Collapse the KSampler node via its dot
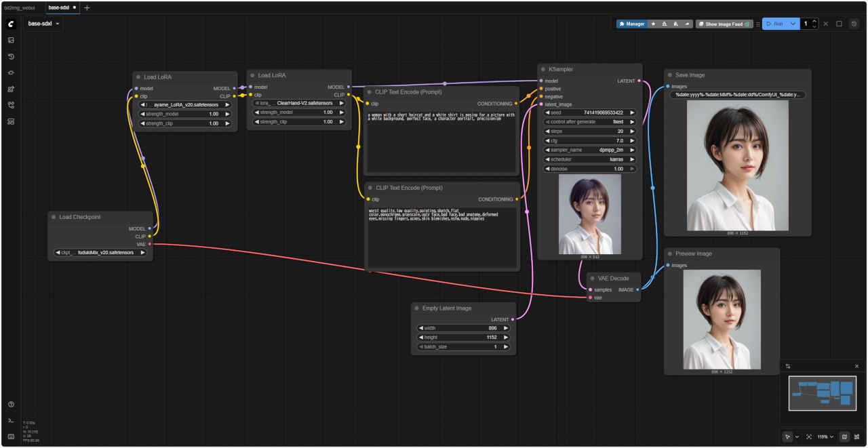 [543, 69]
